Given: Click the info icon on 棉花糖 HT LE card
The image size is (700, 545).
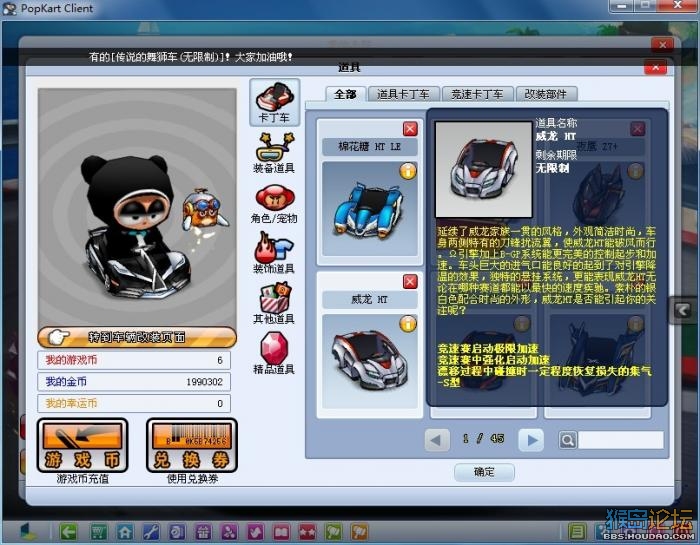Looking at the screenshot, I should (x=408, y=171).
